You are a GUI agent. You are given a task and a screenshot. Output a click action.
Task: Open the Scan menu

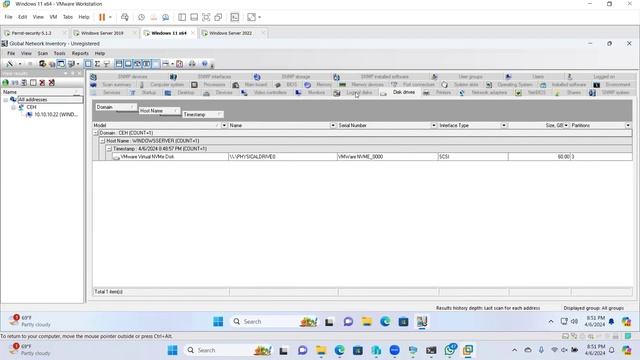(x=42, y=53)
